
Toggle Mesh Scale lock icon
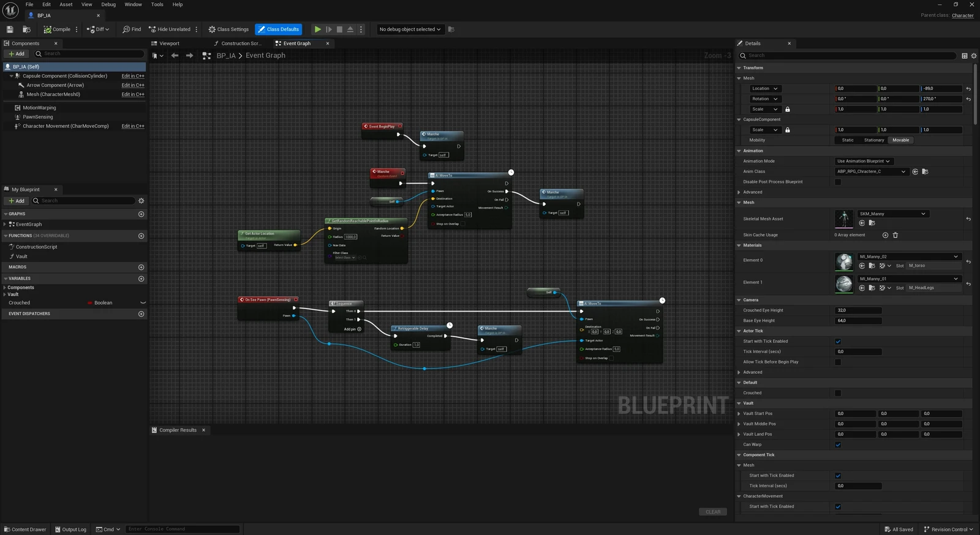(x=788, y=110)
